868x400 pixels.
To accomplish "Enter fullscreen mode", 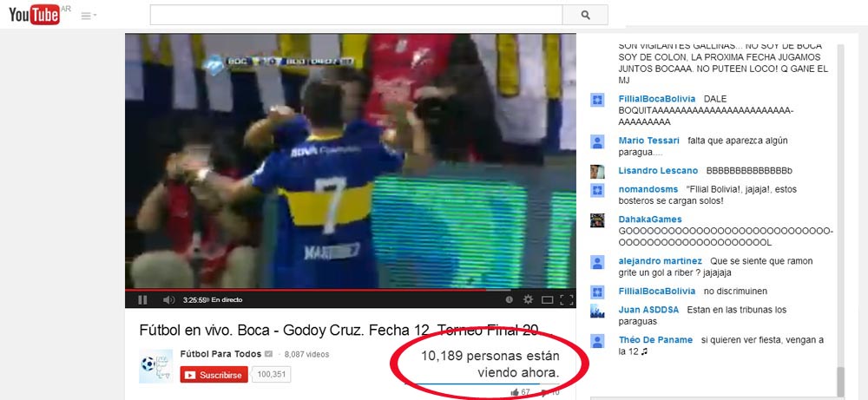I will click(x=566, y=300).
